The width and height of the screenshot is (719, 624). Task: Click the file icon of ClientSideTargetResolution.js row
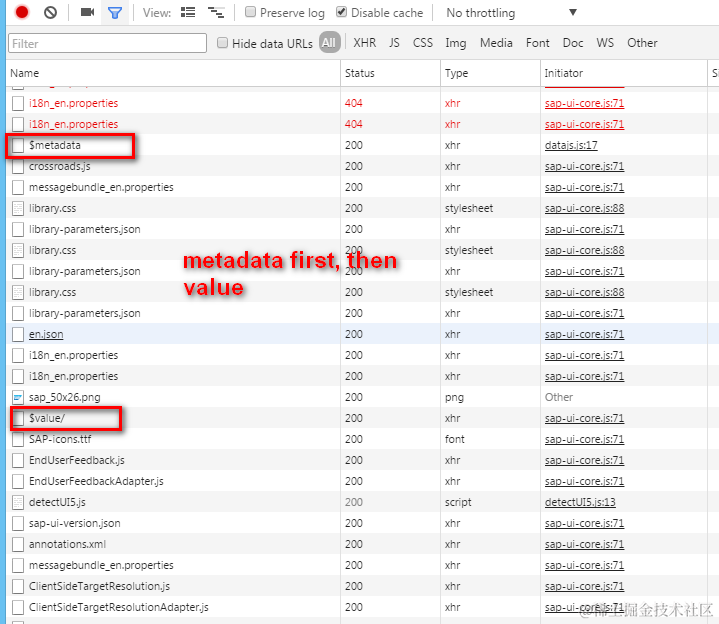18,586
